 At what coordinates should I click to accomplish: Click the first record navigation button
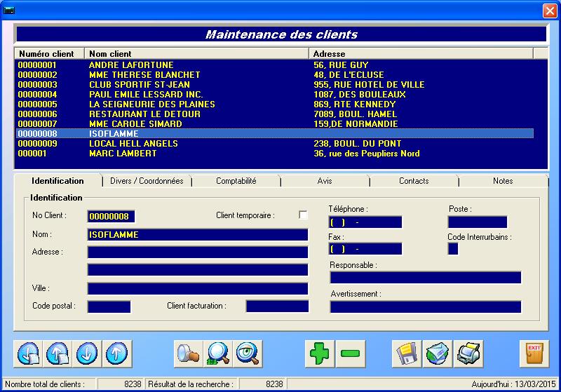pyautogui.click(x=29, y=353)
